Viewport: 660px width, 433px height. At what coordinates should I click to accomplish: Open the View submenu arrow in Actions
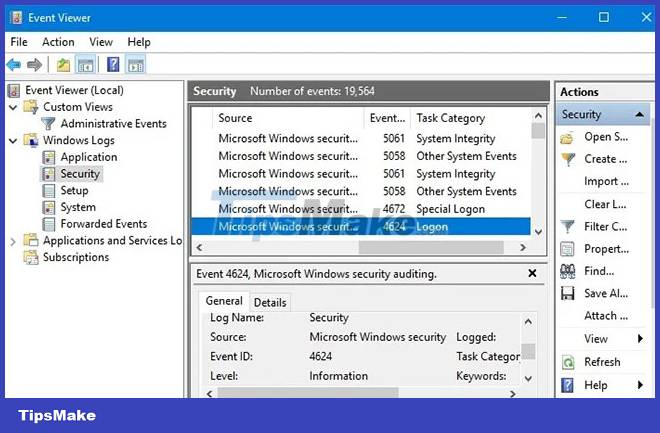coord(640,339)
